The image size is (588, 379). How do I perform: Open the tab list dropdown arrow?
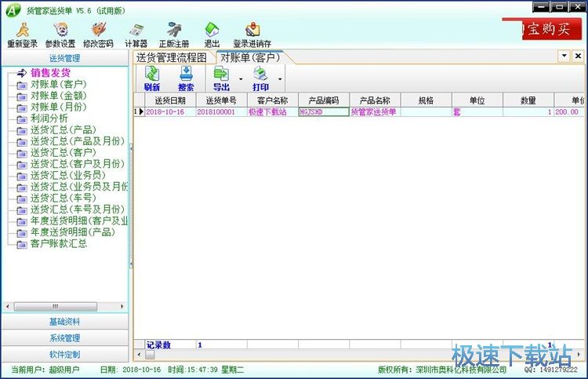(x=564, y=56)
